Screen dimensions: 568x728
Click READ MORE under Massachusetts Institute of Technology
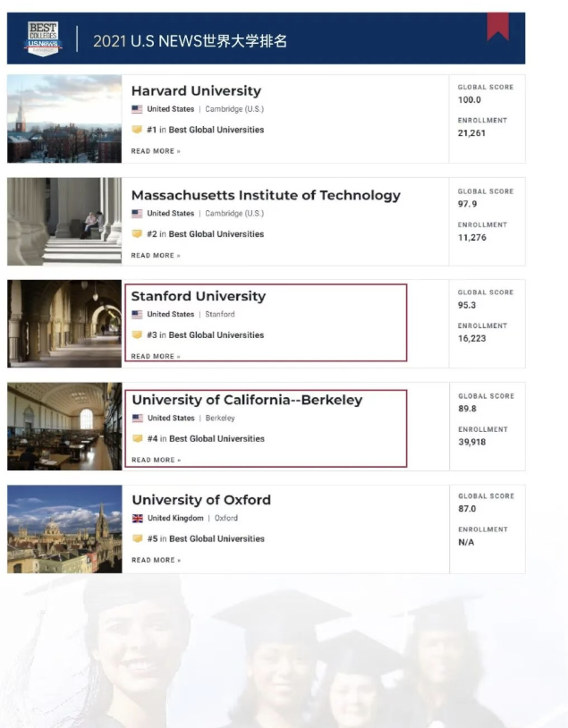coord(156,256)
